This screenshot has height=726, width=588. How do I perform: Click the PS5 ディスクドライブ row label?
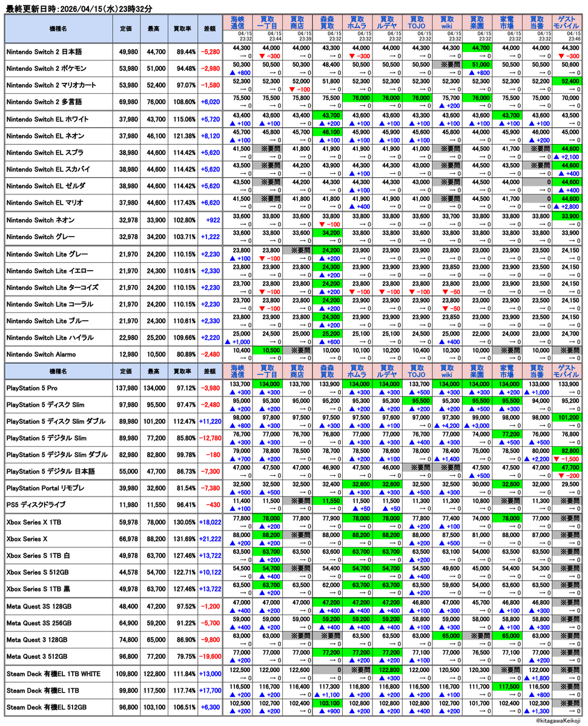point(36,504)
